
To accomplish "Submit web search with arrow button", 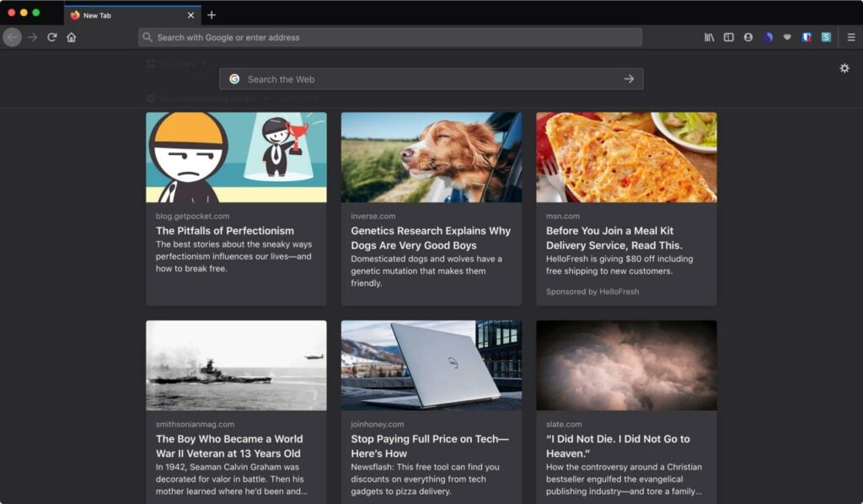I will [x=629, y=79].
